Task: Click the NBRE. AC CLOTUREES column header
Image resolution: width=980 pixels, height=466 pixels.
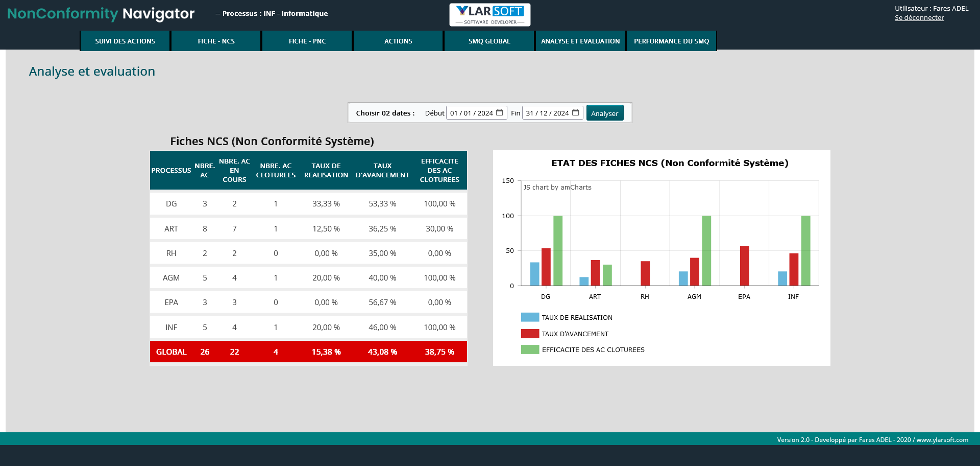Action: (x=276, y=171)
